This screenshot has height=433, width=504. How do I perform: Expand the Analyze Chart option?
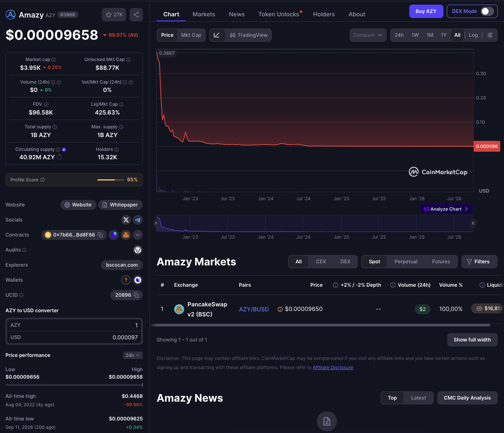point(446,209)
